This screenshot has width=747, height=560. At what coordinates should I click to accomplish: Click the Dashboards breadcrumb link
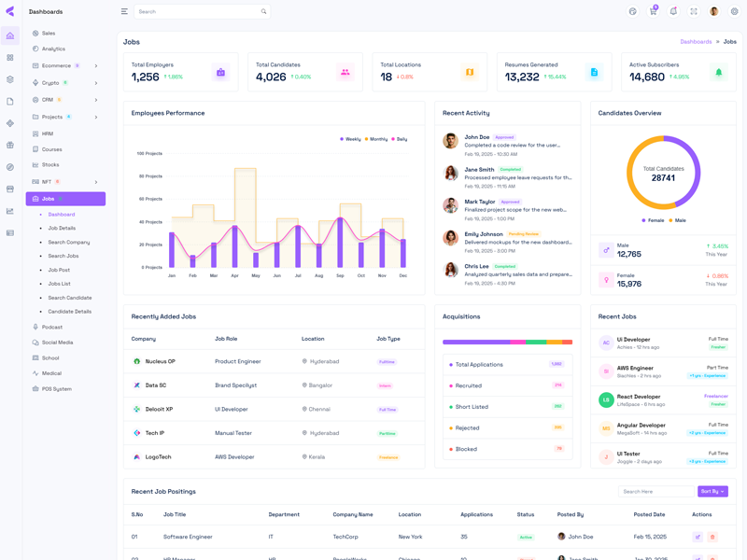tap(696, 42)
